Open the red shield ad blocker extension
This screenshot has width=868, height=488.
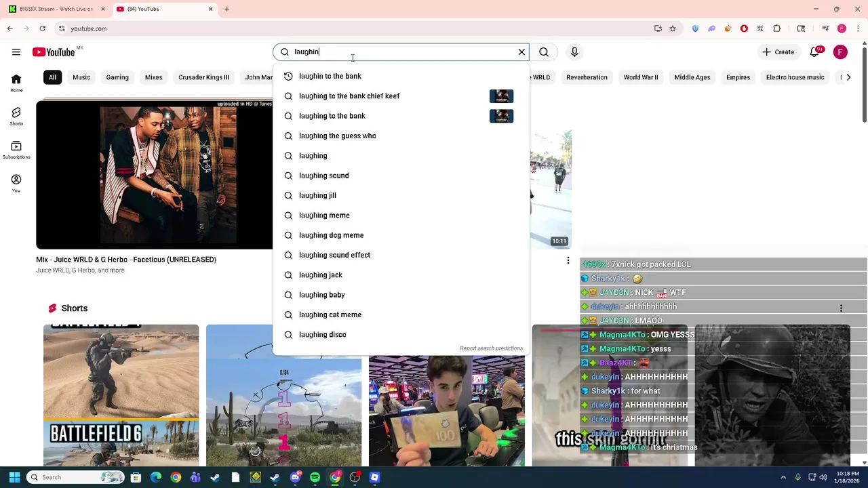744,28
